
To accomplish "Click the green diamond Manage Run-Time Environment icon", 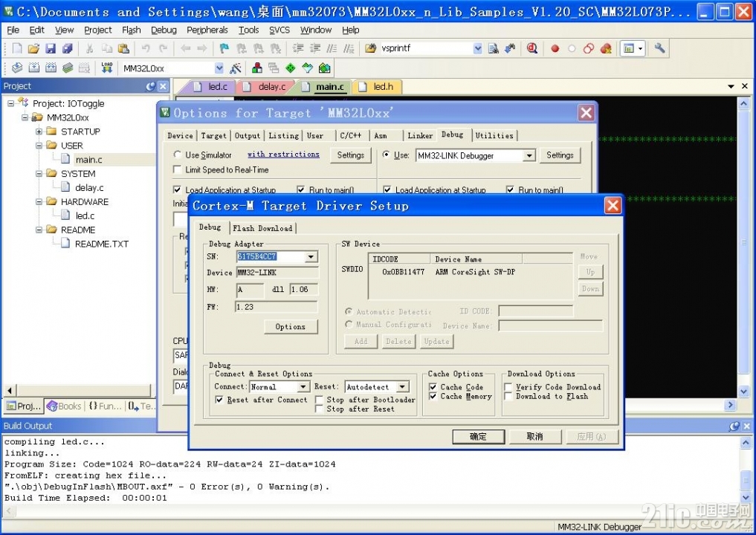I will click(290, 68).
